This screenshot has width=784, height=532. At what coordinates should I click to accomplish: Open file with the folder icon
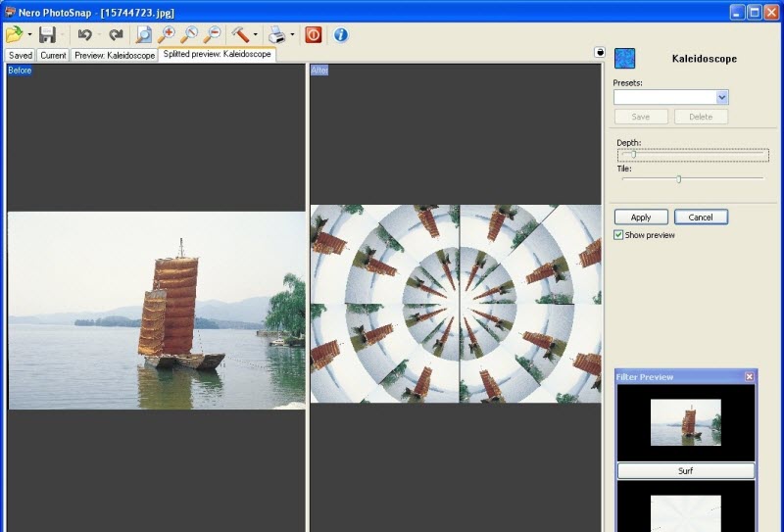tap(15, 34)
